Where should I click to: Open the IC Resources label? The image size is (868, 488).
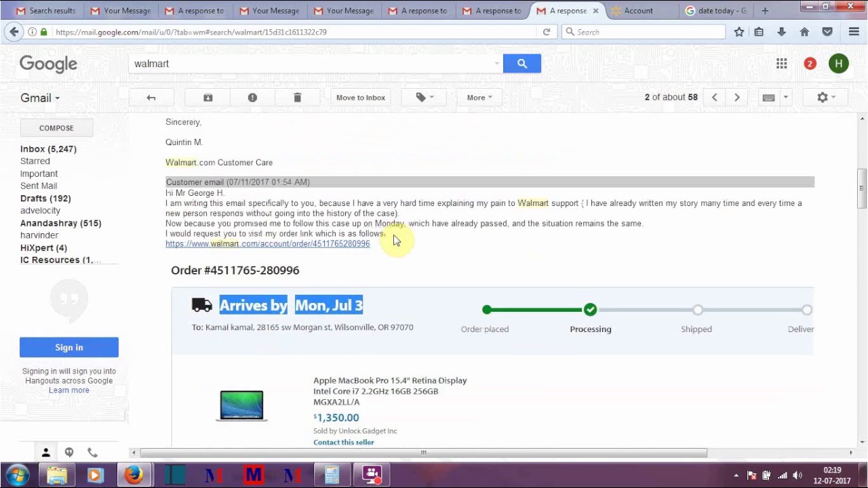click(x=60, y=260)
